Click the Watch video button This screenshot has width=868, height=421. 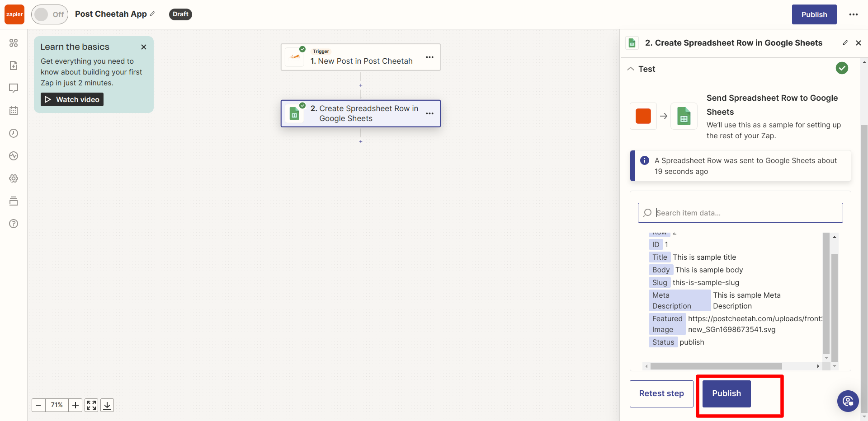click(72, 99)
